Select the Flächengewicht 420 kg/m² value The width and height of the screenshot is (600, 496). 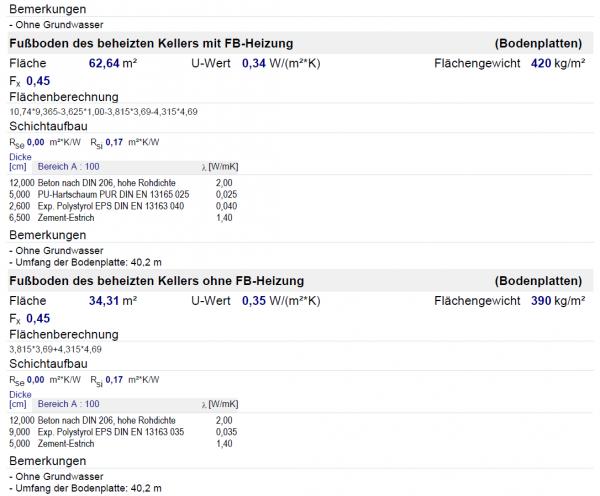tap(558, 63)
